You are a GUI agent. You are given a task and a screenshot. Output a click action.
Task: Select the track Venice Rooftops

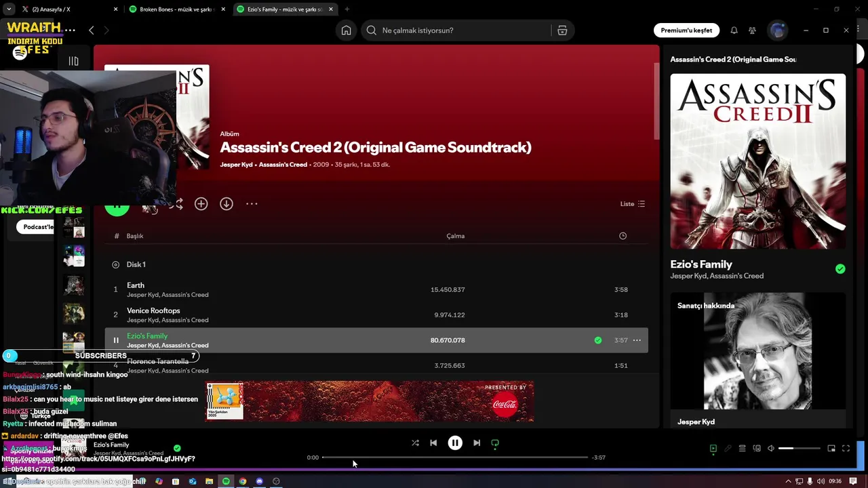[153, 310]
